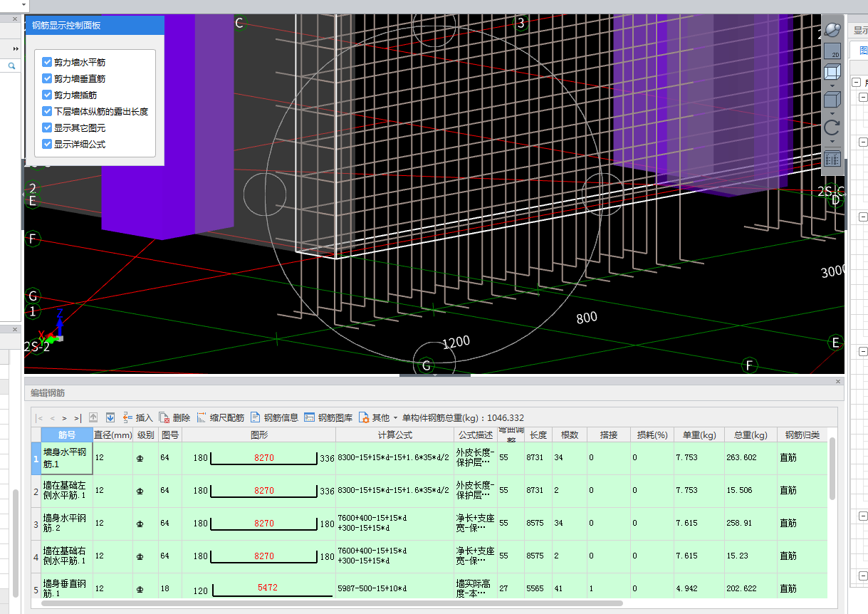Viewport: 868px width, 614px height.
Task: Click the 总重(kg) column header
Action: pyautogui.click(x=751, y=435)
